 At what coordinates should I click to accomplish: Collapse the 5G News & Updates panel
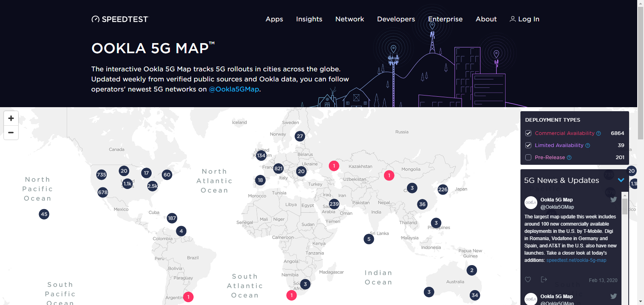[x=621, y=180]
